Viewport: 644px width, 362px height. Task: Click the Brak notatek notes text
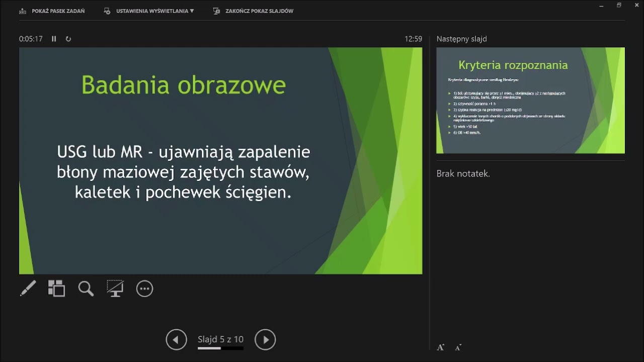463,173
